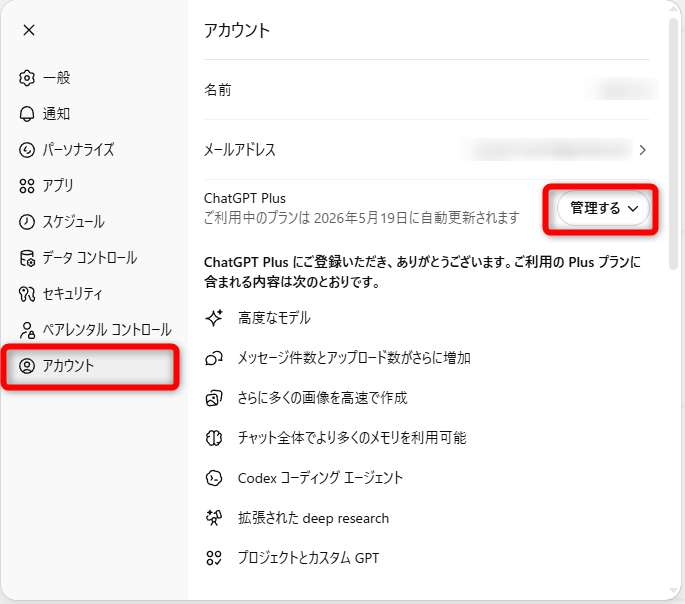The width and height of the screenshot is (685, 604).
Task: Click the chat bubble icon for メッセージ件数
Action: 214,358
